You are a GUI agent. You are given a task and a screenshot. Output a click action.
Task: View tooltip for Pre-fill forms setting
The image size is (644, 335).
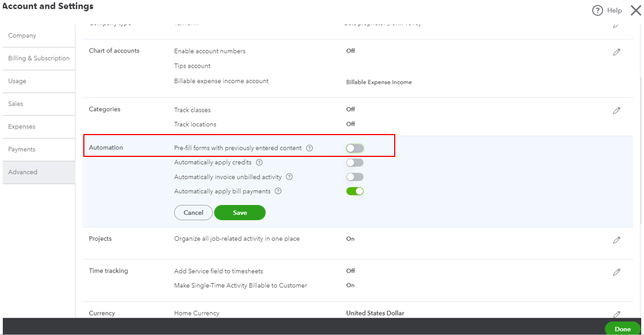[310, 147]
